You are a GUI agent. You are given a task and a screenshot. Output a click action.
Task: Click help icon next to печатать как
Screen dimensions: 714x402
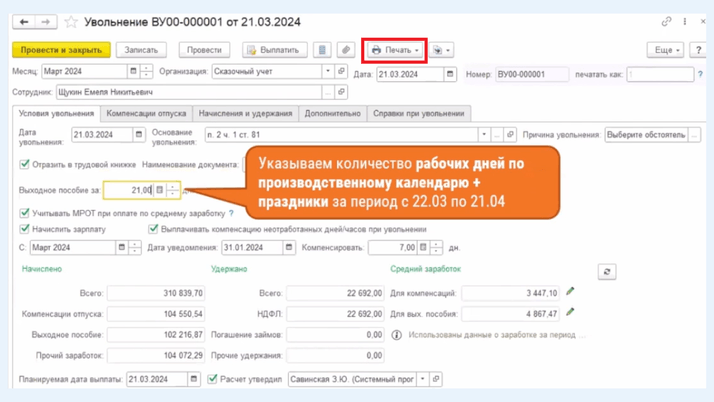coord(700,74)
